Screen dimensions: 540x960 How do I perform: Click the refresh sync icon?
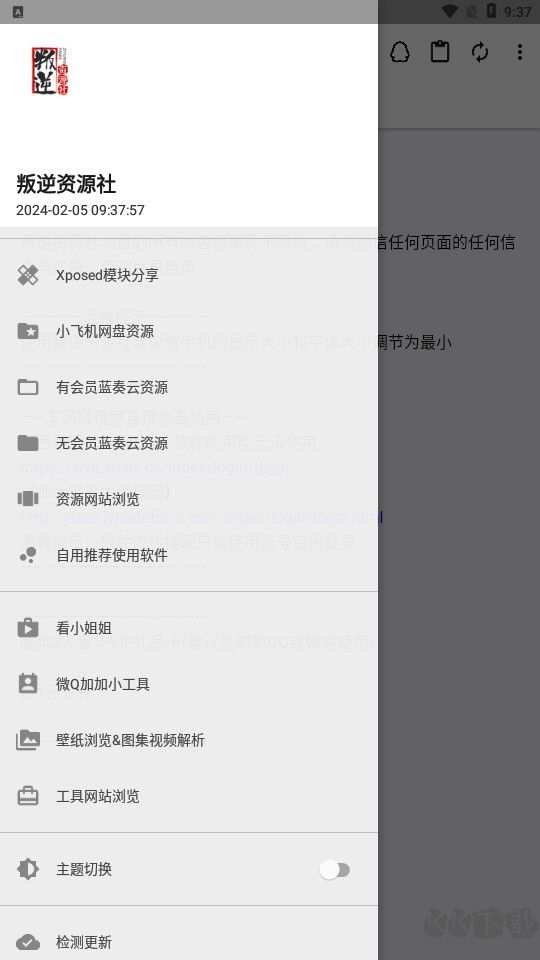pos(480,52)
